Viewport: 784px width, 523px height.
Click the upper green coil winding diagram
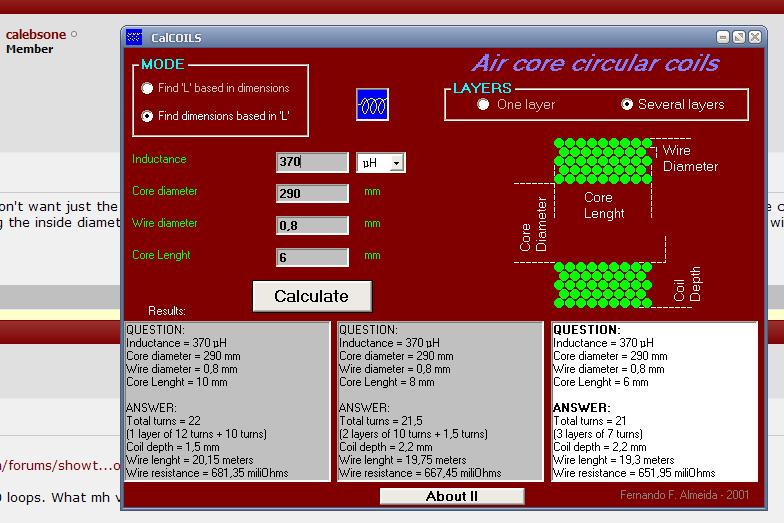[x=603, y=161]
